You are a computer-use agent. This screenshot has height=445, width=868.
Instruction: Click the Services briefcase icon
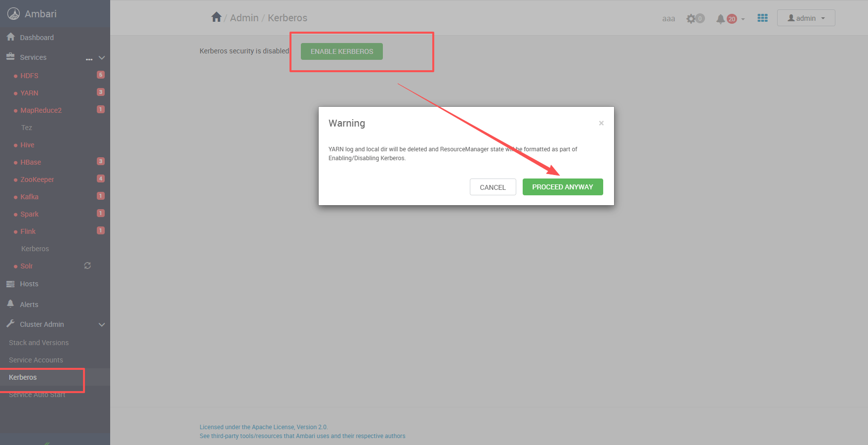[x=10, y=57]
